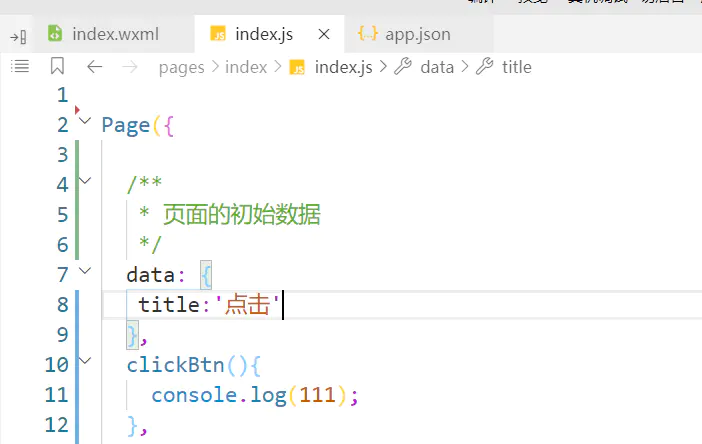Screen dimensions: 702x444
Task: Click the 'data' property on line 7
Action: (150, 275)
